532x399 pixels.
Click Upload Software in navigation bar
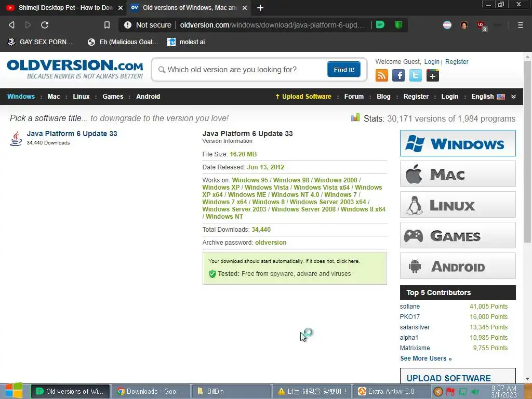[x=303, y=96]
